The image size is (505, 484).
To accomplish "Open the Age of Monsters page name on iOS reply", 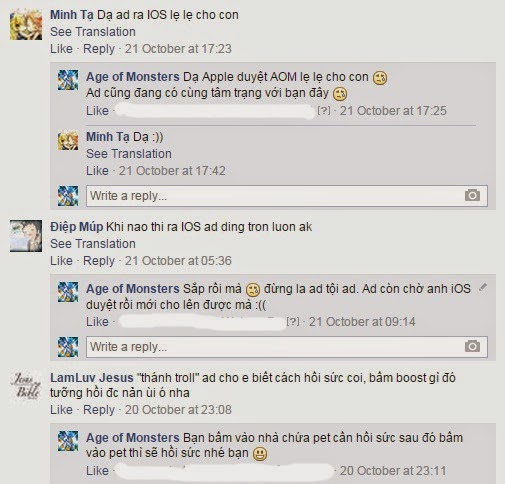I will [x=133, y=289].
